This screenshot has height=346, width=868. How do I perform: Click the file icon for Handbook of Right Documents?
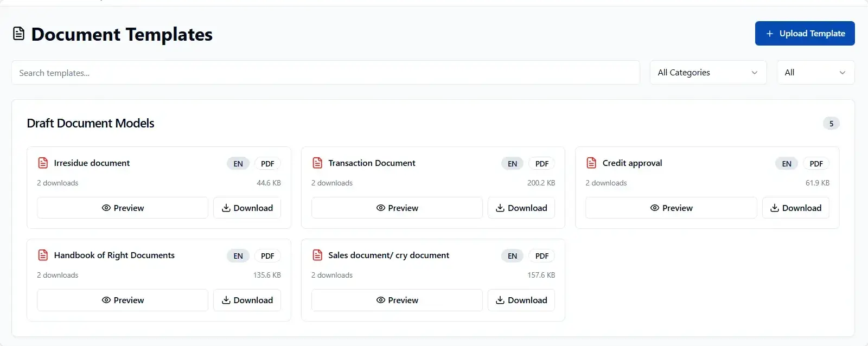click(x=43, y=255)
